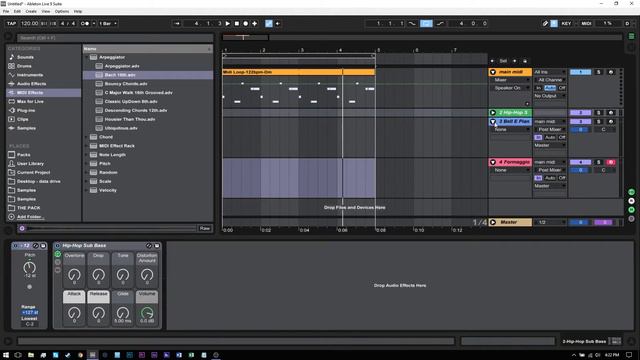Screen dimensions: 640x360
Task: Toggle Hip-Hop Sub Bass device activator
Action: coord(58,246)
